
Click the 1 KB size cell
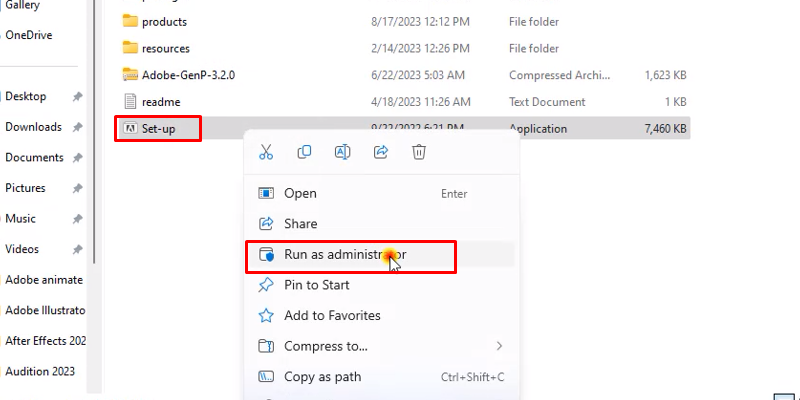(676, 102)
